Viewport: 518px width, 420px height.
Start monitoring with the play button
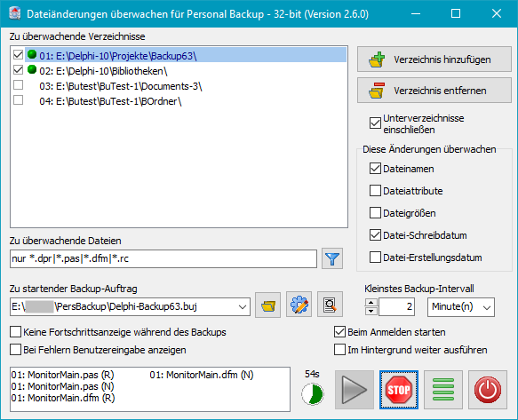click(x=355, y=390)
